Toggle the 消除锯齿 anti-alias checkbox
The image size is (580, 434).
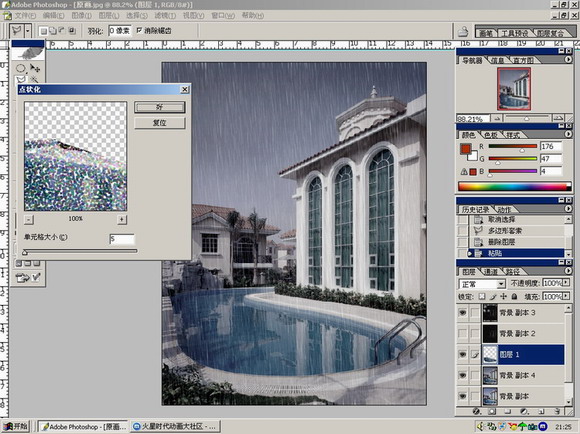pyautogui.click(x=139, y=30)
